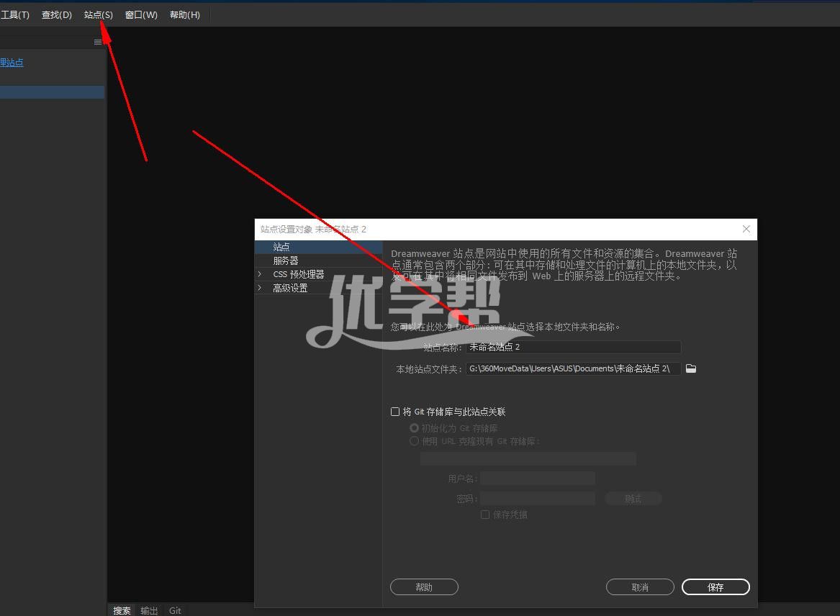
Task: Select the 使用 URL 克隆现有 Git 存储库 option
Action: (x=414, y=441)
